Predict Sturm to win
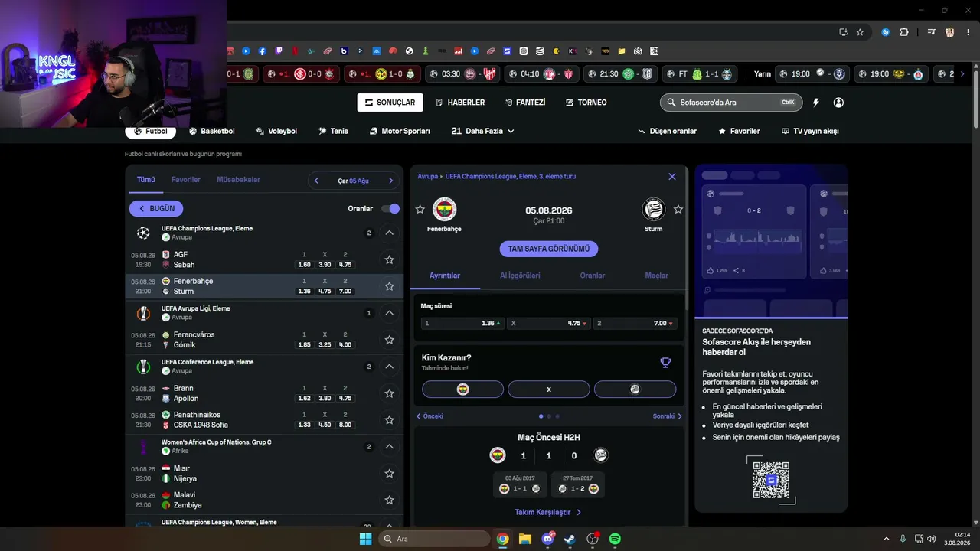 635,390
